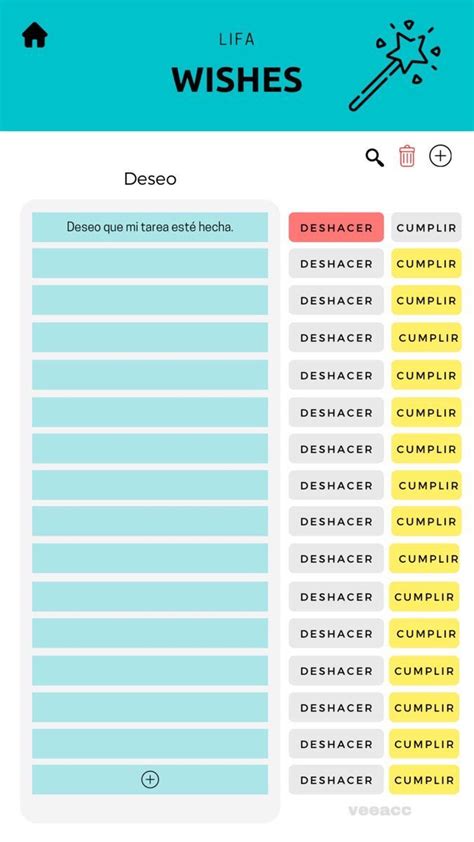Screen dimensions: 474x842
Task: Click the WISHES title heading
Action: 237,79
